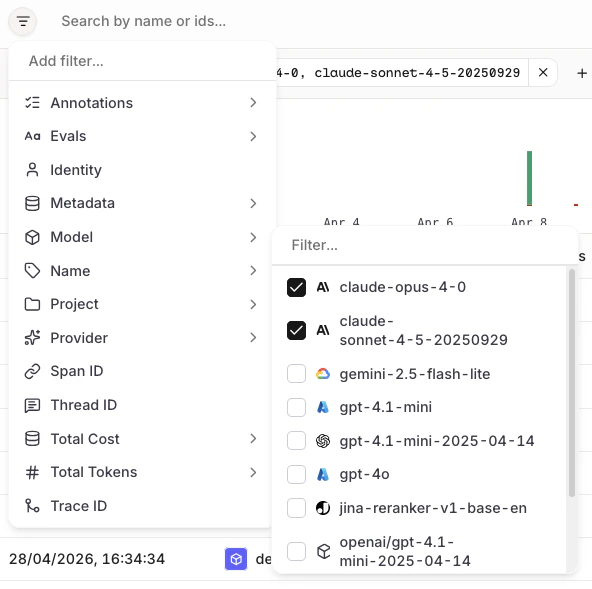
Task: Click the Anthropic logo beside claude-opus-4-0
Action: 323,287
